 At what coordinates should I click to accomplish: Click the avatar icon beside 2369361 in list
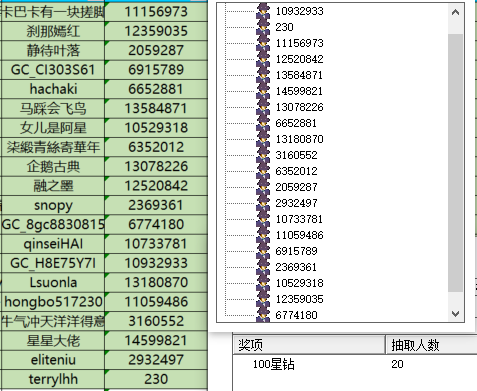(x=263, y=267)
